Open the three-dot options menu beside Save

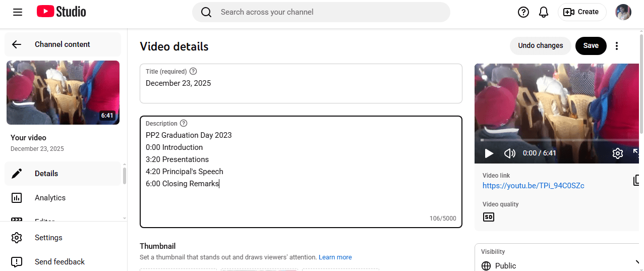point(616,46)
